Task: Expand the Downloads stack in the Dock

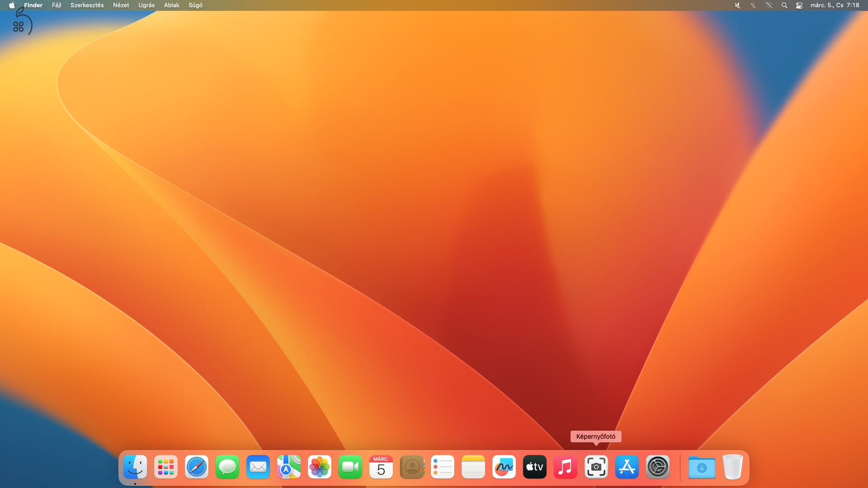Action: coord(702,467)
